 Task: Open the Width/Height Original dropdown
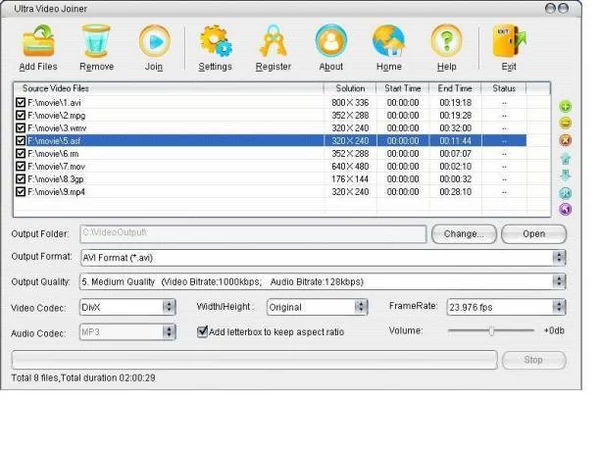360,307
